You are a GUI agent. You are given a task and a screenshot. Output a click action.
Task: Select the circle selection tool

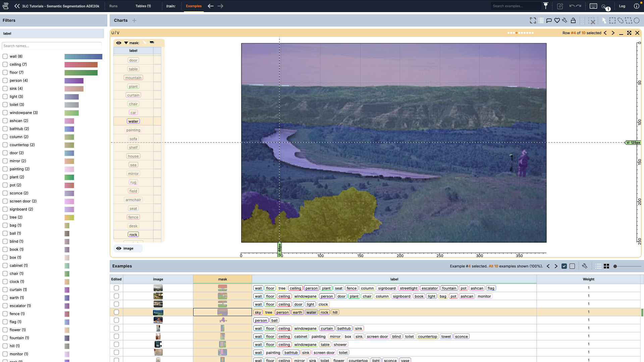point(637,20)
